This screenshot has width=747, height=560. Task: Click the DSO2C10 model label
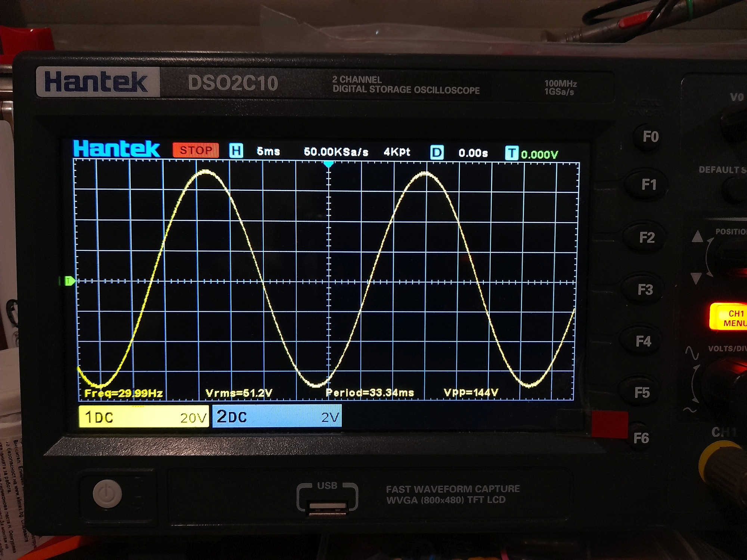point(233,83)
